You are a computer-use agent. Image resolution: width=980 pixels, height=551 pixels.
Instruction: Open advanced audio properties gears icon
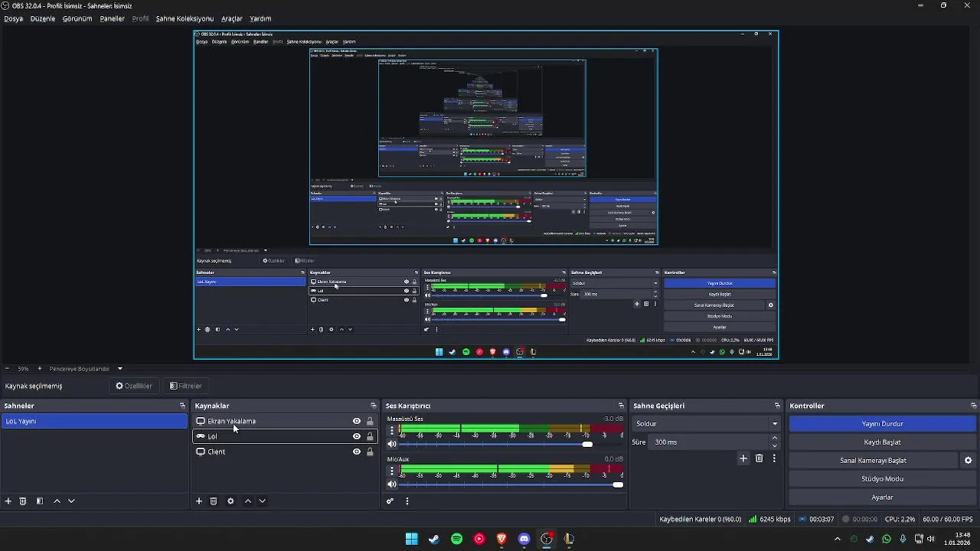click(x=390, y=501)
